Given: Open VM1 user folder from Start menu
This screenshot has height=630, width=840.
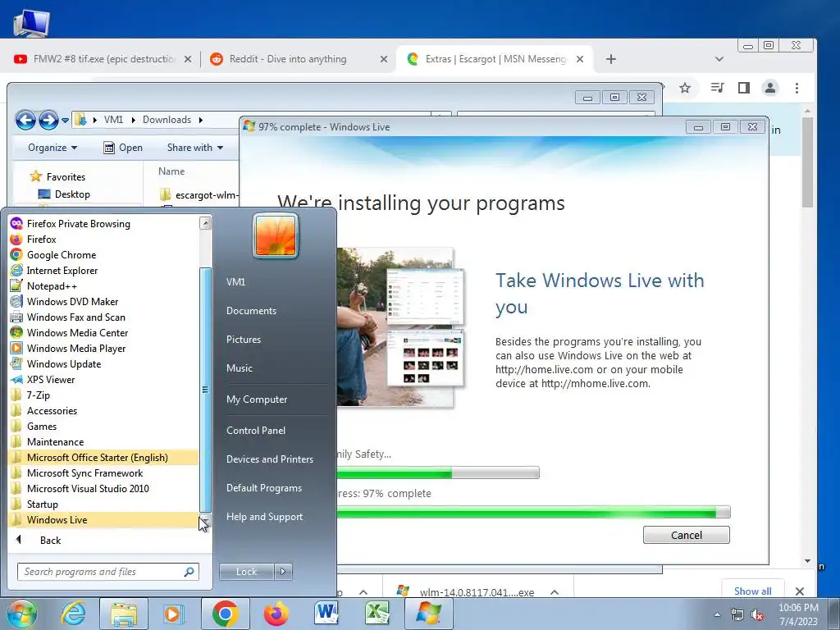Looking at the screenshot, I should coord(235,282).
